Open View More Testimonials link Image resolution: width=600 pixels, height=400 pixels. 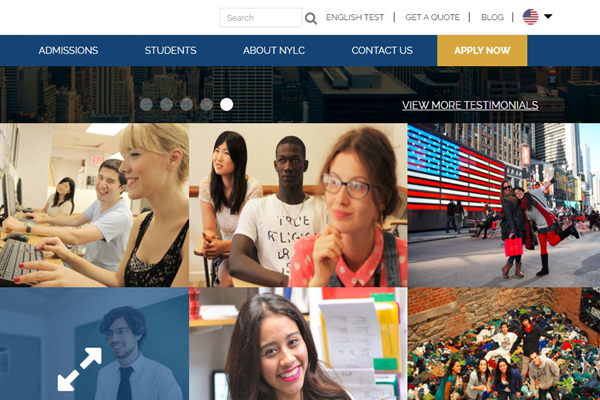tap(470, 105)
